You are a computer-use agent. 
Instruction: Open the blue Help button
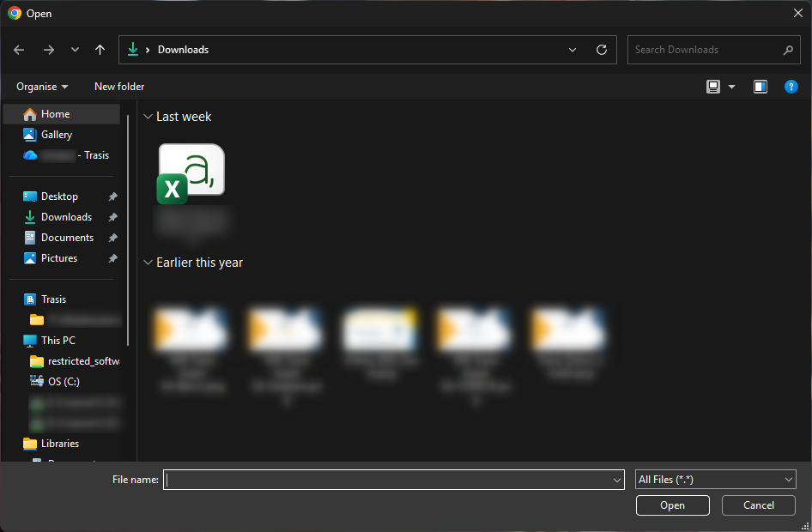pyautogui.click(x=791, y=87)
